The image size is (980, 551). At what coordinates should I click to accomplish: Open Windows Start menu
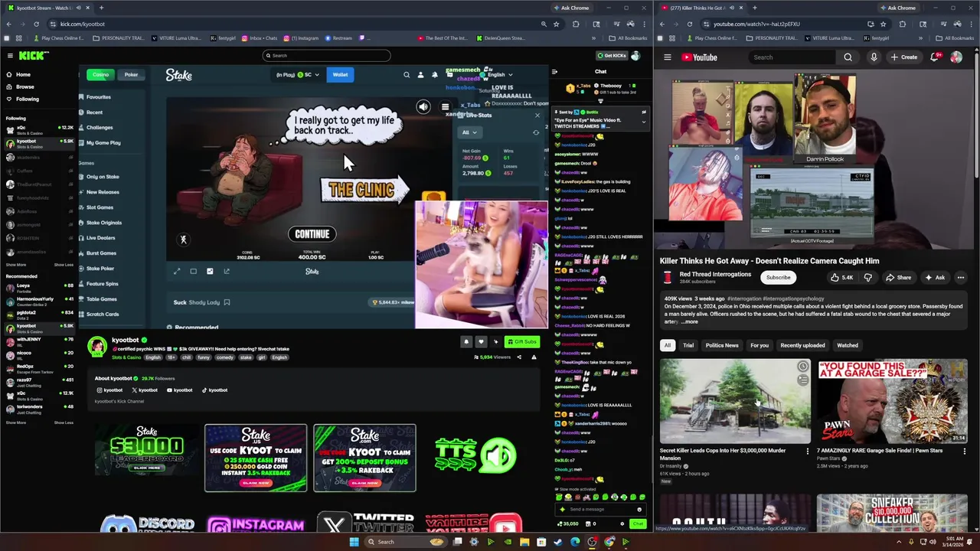tap(354, 542)
